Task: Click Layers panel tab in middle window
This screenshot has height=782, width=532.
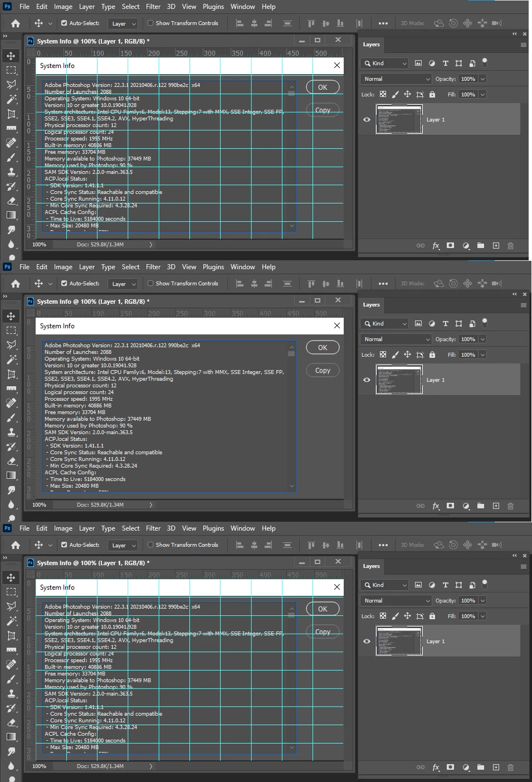Action: click(372, 305)
